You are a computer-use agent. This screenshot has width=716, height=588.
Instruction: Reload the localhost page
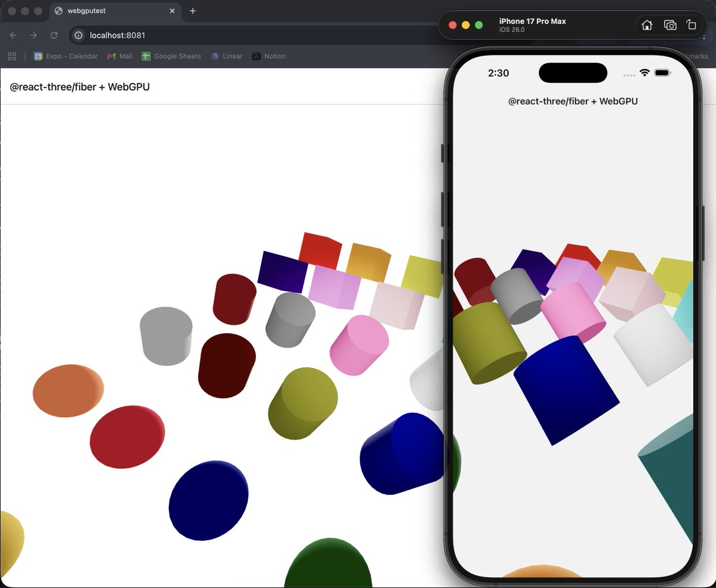(54, 35)
